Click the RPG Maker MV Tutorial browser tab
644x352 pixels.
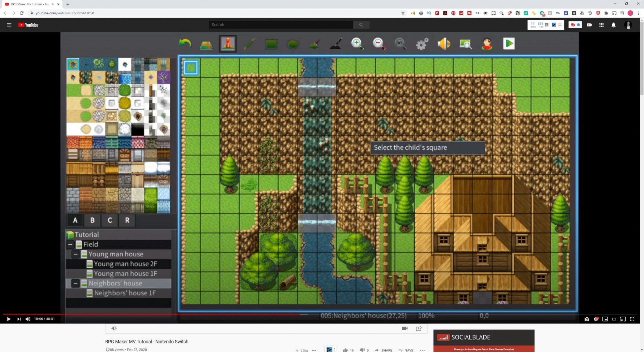[32, 4]
